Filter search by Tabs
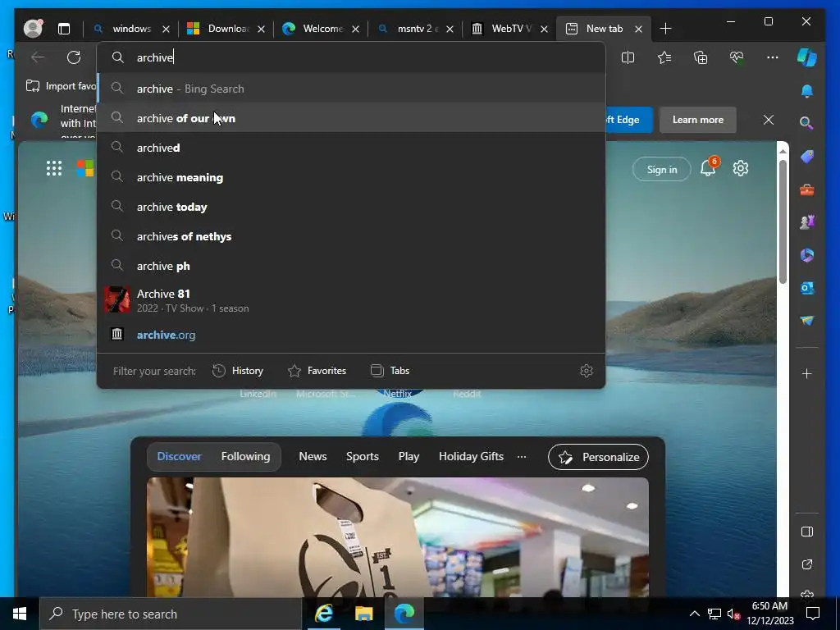This screenshot has height=630, width=840. coord(390,371)
